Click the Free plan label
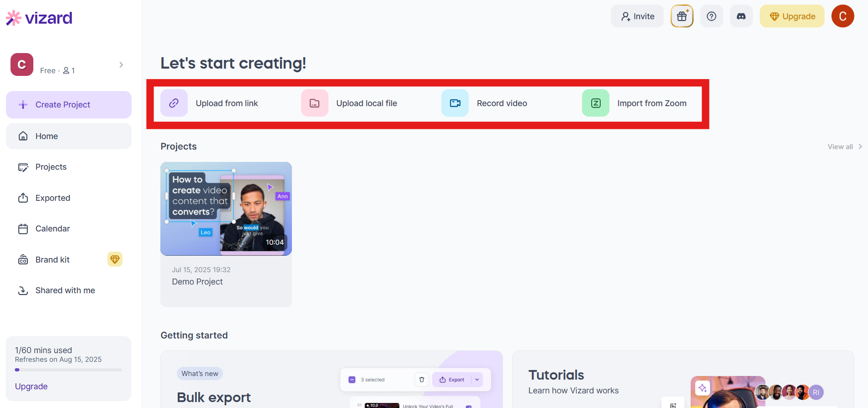This screenshot has width=868, height=408. [x=48, y=70]
